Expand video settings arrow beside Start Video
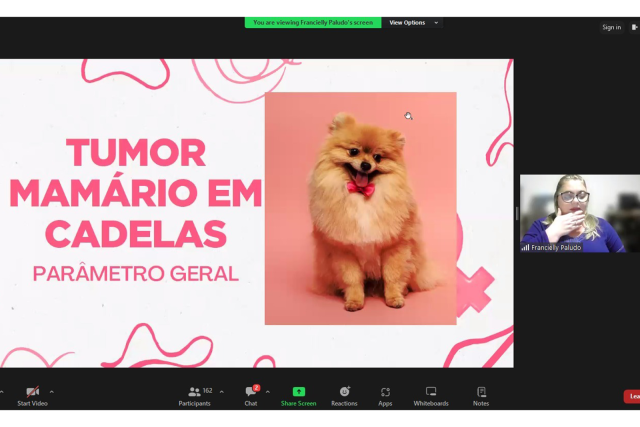640x427 pixels. (x=52, y=391)
